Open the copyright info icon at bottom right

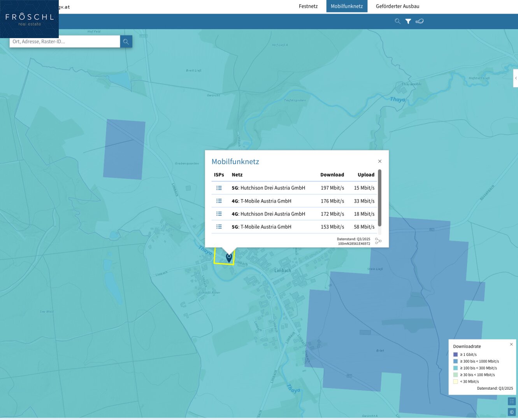(x=512, y=412)
